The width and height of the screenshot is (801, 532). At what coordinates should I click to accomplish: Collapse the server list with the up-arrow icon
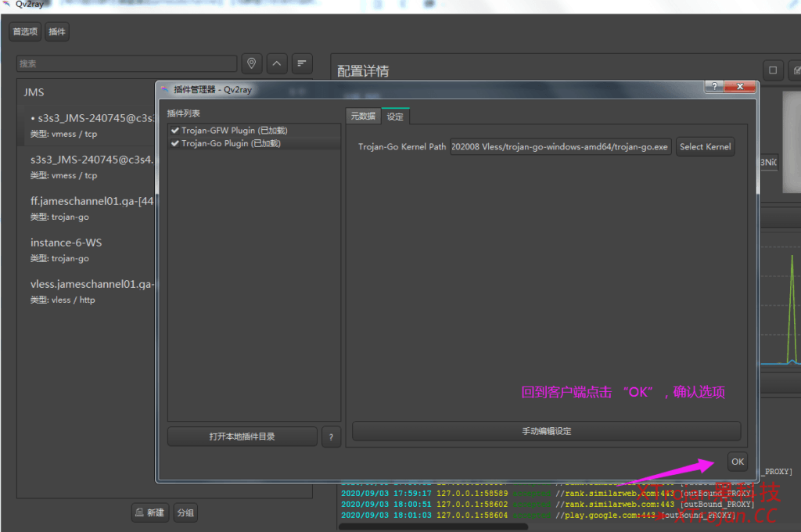pyautogui.click(x=277, y=63)
